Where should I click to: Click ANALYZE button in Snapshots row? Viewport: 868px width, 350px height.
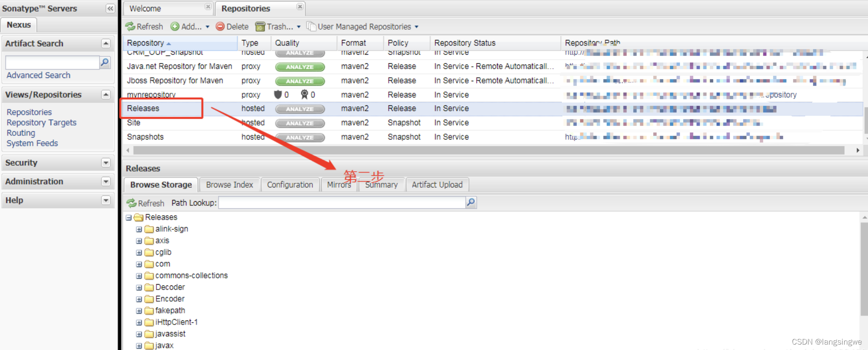(300, 137)
